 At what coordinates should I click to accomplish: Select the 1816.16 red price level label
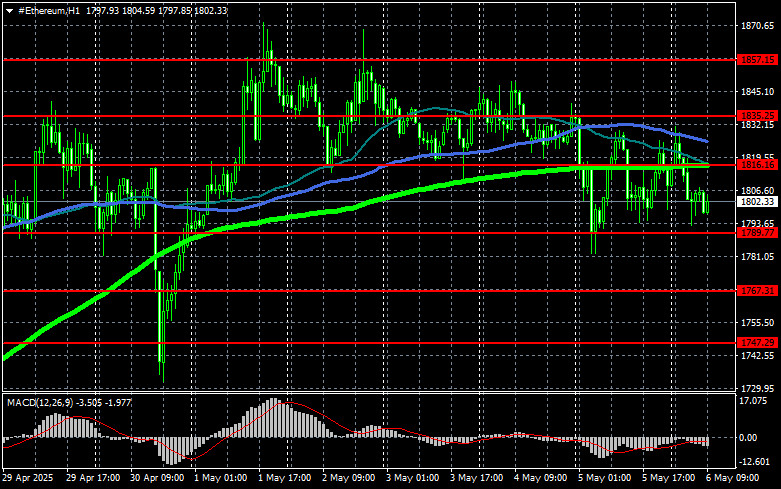point(757,165)
